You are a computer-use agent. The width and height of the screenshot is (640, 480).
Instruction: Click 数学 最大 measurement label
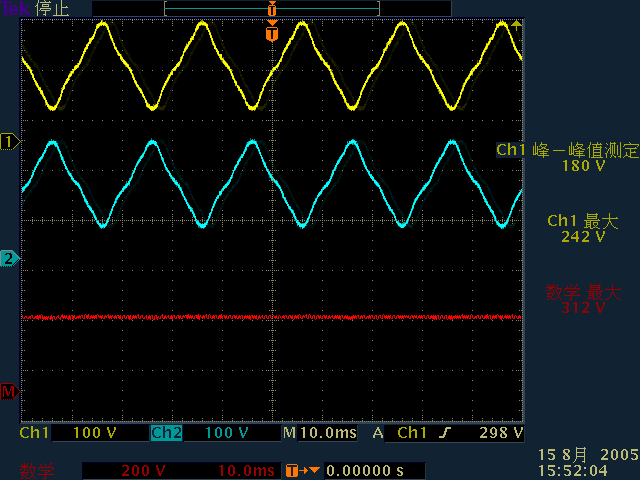click(583, 293)
